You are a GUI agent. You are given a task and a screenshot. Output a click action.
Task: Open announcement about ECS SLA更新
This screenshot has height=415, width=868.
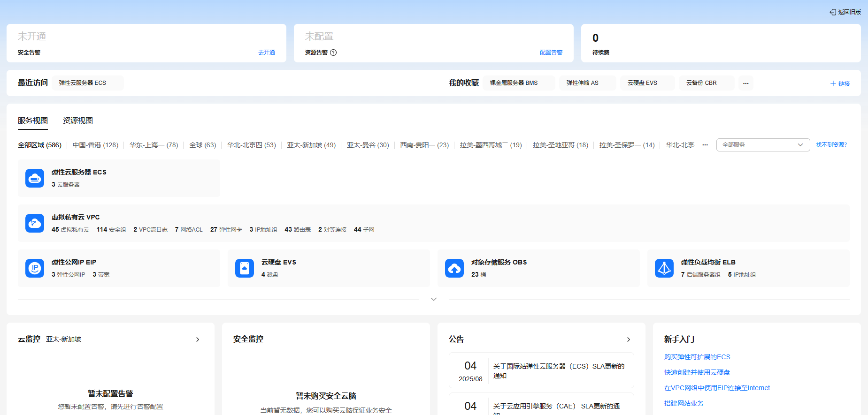point(541,370)
